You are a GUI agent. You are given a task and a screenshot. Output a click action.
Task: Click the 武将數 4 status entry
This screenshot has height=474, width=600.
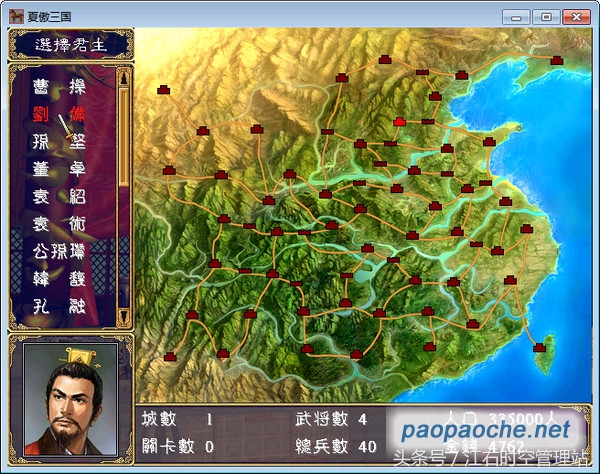click(x=331, y=419)
